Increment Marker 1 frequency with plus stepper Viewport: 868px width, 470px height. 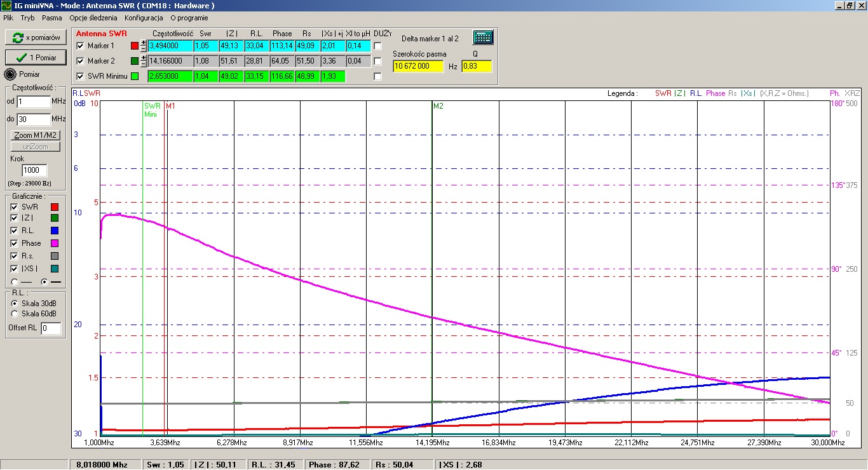(144, 43)
